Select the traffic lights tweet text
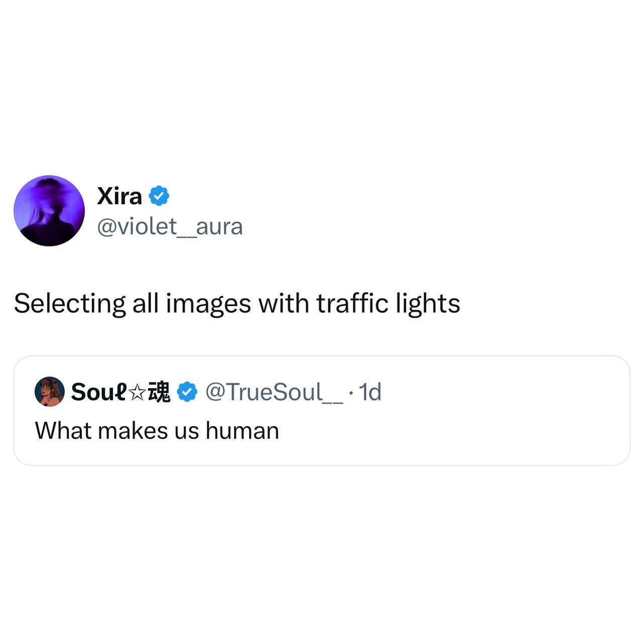 point(237,304)
